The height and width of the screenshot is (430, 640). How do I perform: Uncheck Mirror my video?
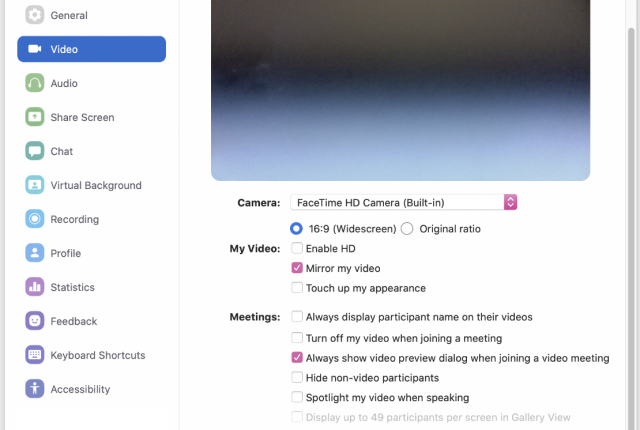[297, 268]
